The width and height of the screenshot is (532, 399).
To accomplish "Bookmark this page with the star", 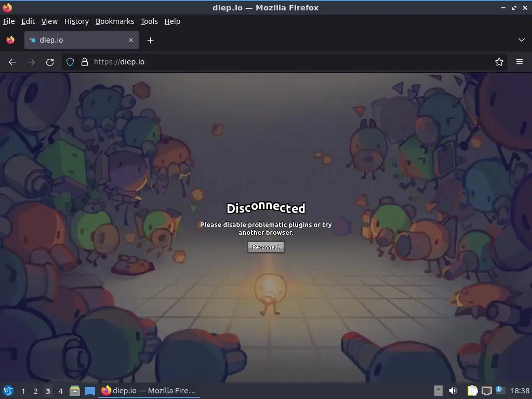I will pyautogui.click(x=499, y=62).
